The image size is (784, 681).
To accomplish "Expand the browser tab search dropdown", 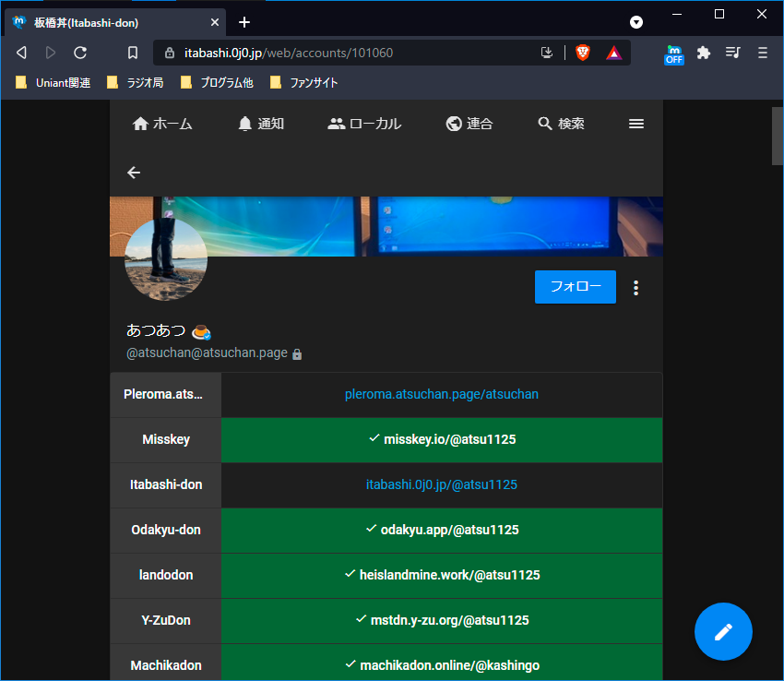I will point(636,21).
